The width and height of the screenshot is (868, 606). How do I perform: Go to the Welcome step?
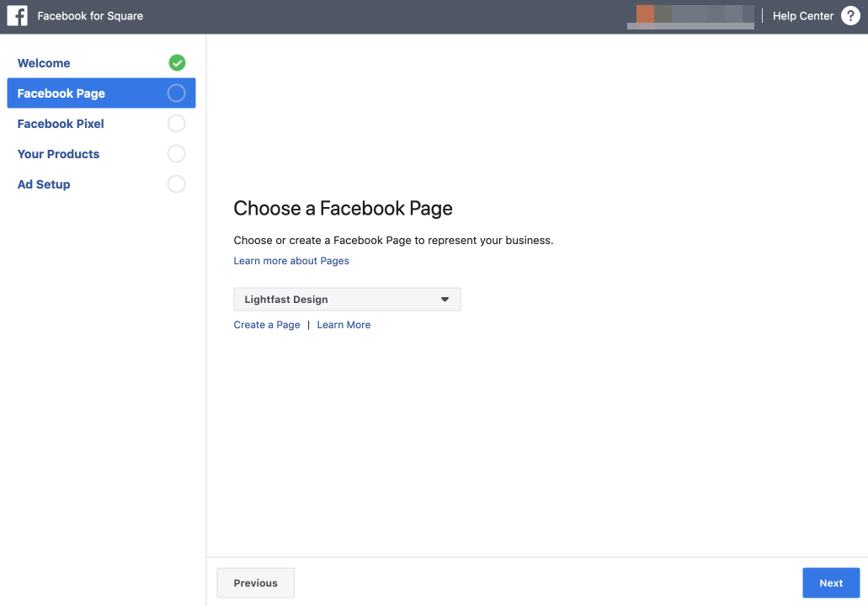[44, 63]
